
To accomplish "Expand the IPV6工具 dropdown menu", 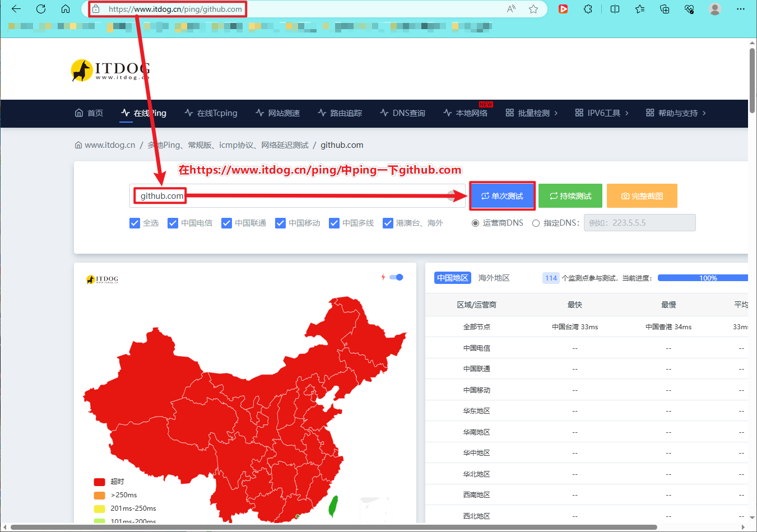I will pyautogui.click(x=602, y=113).
